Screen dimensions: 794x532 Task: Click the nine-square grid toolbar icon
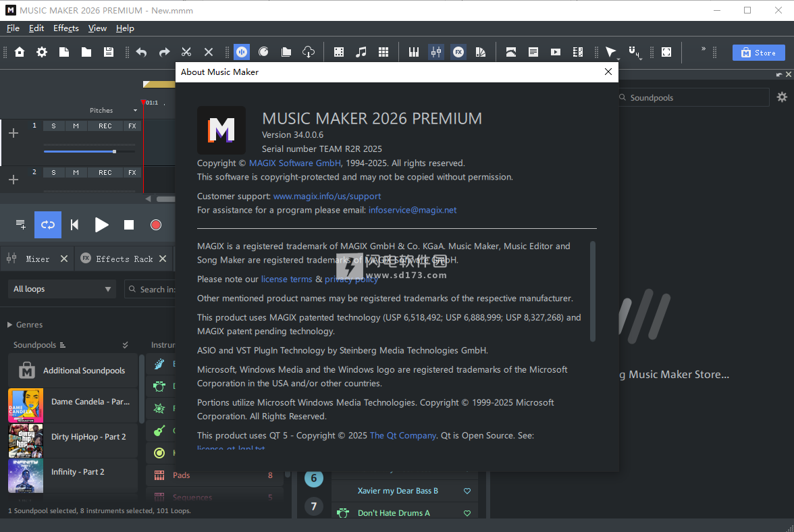(x=383, y=52)
